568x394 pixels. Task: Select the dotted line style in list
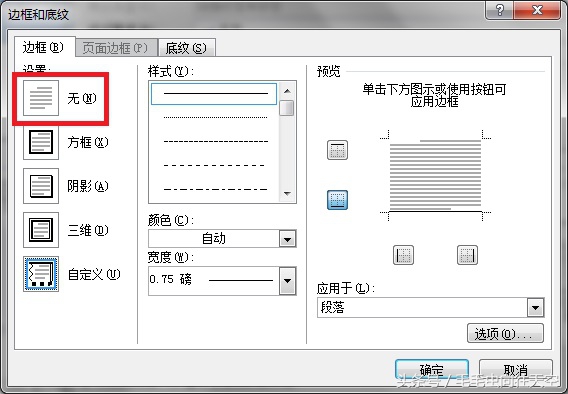coord(216,117)
